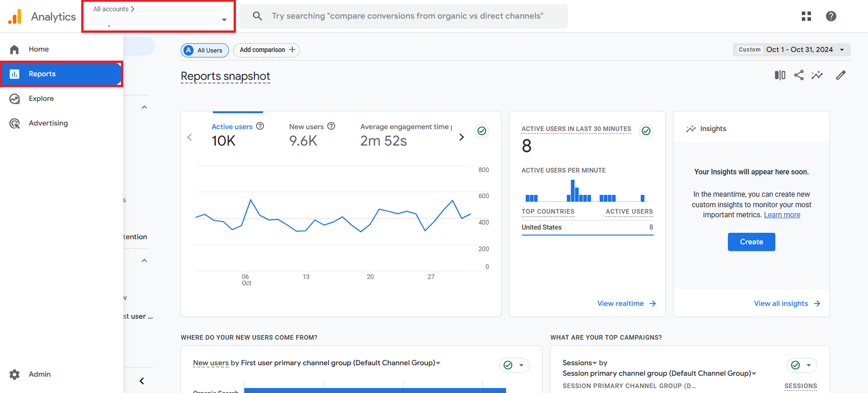
Task: Open data quality dropdown on campaigns card
Action: [809, 365]
